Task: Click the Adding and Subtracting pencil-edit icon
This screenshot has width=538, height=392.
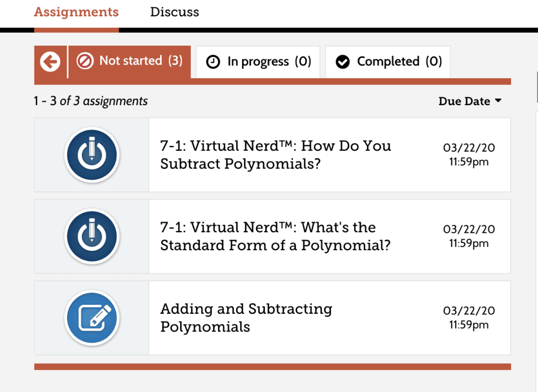Action: coord(91,317)
